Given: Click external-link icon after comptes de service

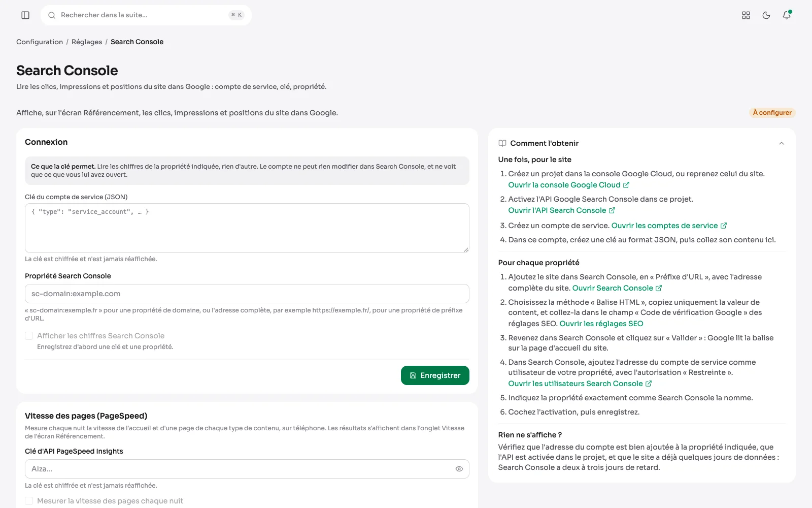Looking at the screenshot, I should 724,226.
